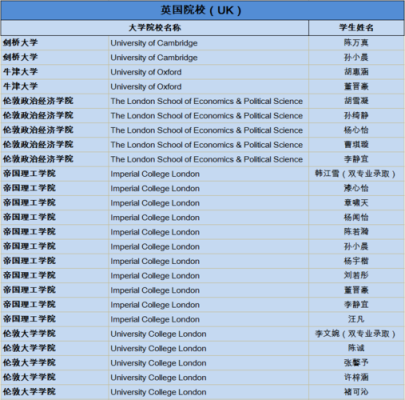Screen dimensions: 405x400
Task: Select 李静宜 in the Imperial College London row
Action: click(x=356, y=304)
